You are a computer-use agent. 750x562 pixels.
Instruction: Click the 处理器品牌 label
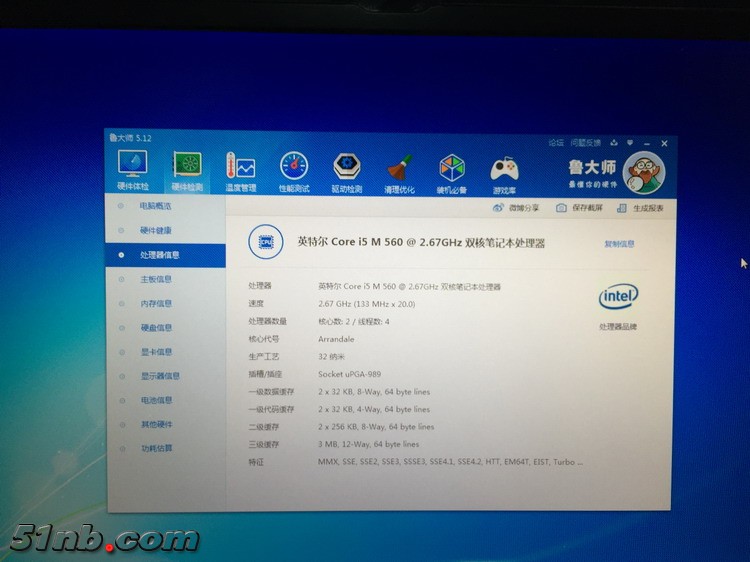pos(618,327)
